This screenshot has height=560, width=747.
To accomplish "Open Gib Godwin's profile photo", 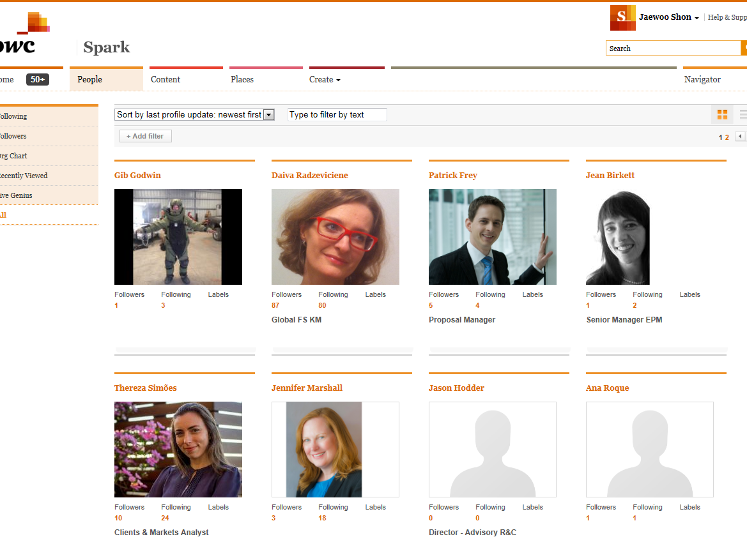I will coord(178,237).
